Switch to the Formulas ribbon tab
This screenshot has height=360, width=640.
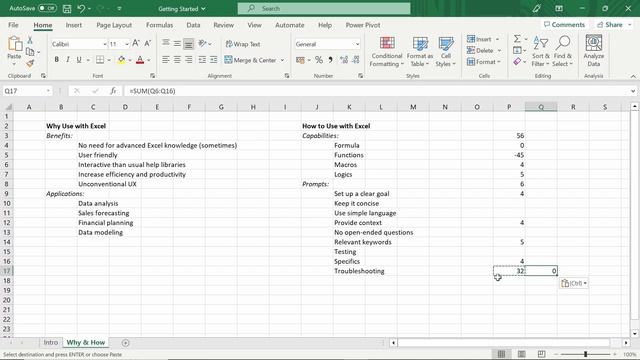tap(159, 25)
